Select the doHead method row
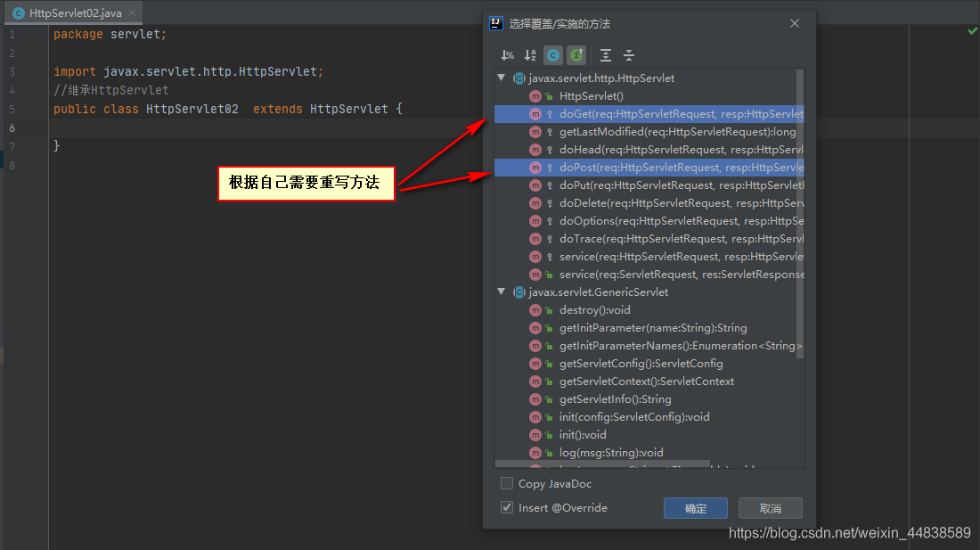This screenshot has width=980, height=550. pos(649,150)
